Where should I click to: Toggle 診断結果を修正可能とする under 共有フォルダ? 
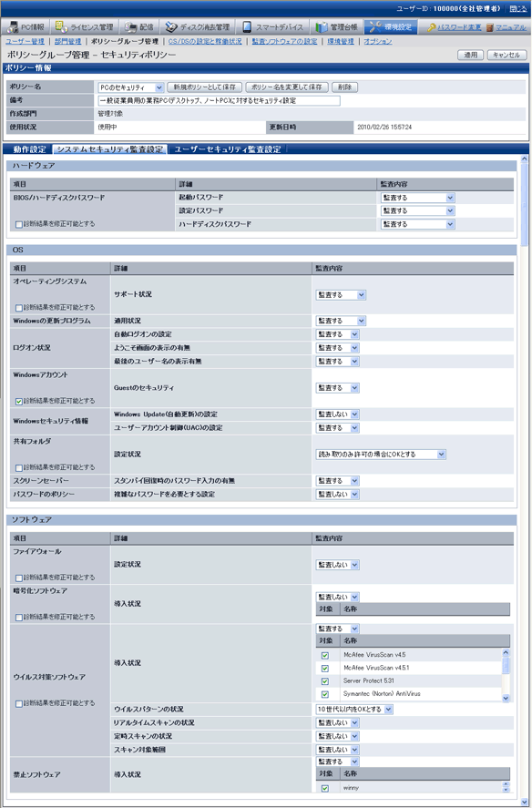[19, 468]
